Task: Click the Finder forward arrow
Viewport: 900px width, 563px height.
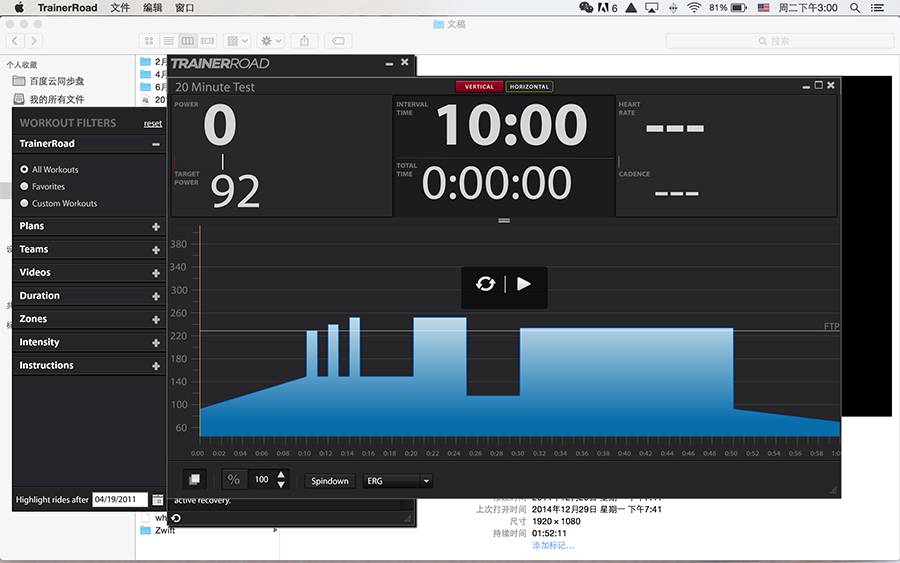Action: pos(34,41)
